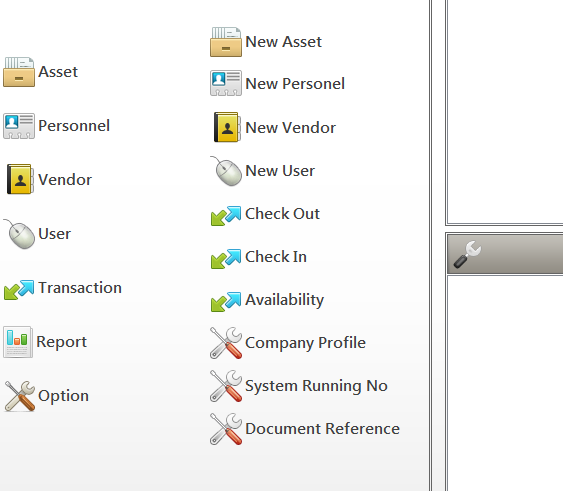Select the New Personel link
Screen dimensions: 563x491
(x=295, y=84)
